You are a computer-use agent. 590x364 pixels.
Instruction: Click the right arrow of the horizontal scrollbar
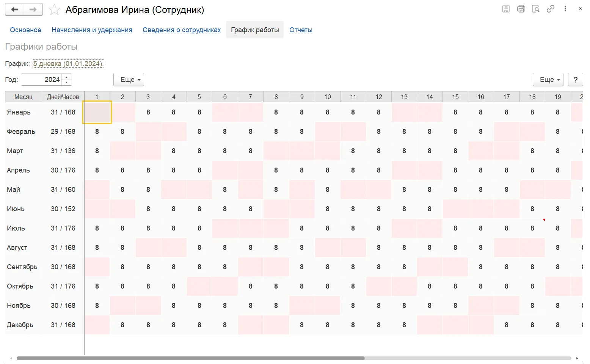[x=577, y=358]
